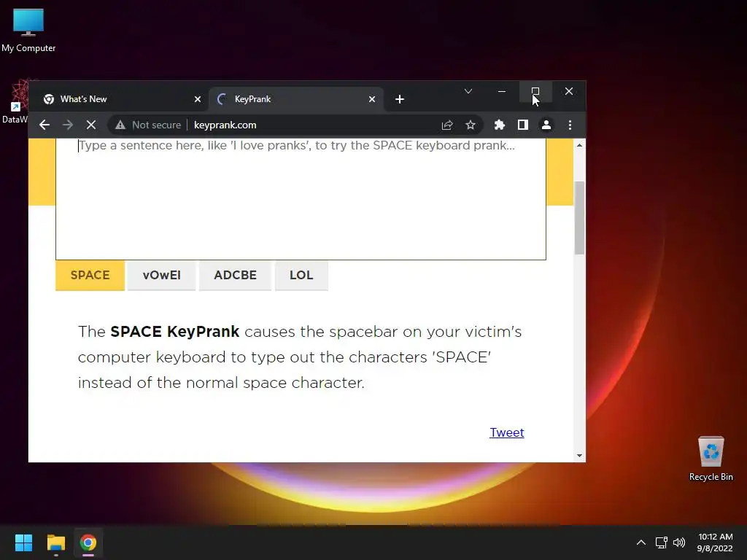
Task: Open the network status tray icon
Action: pyautogui.click(x=661, y=542)
